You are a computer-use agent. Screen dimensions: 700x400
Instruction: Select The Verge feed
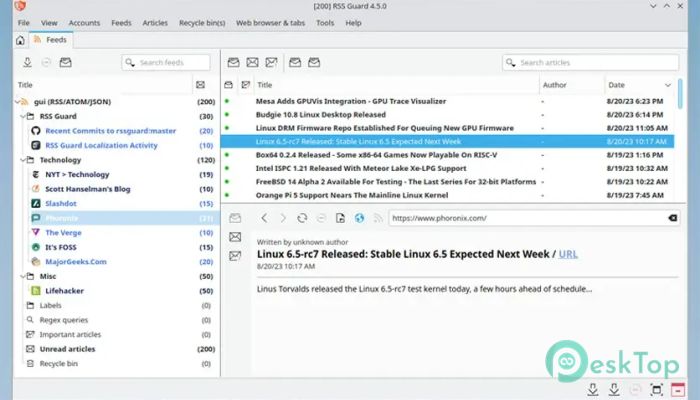tap(63, 233)
